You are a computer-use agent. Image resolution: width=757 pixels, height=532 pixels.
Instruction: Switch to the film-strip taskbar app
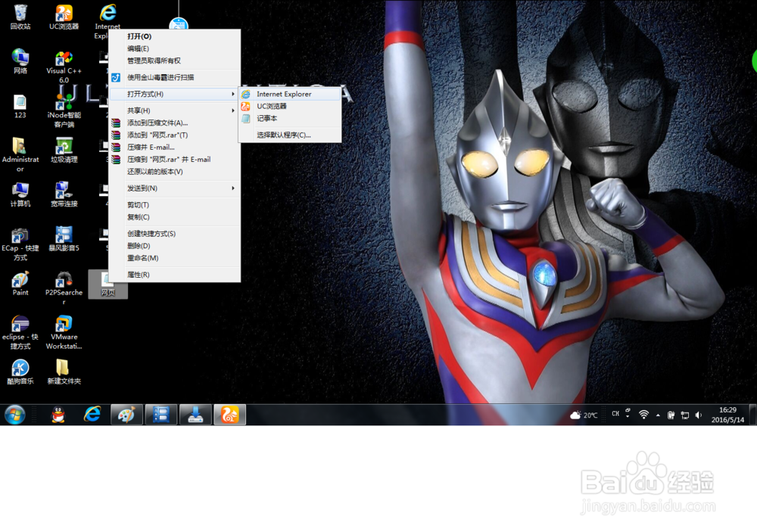160,415
